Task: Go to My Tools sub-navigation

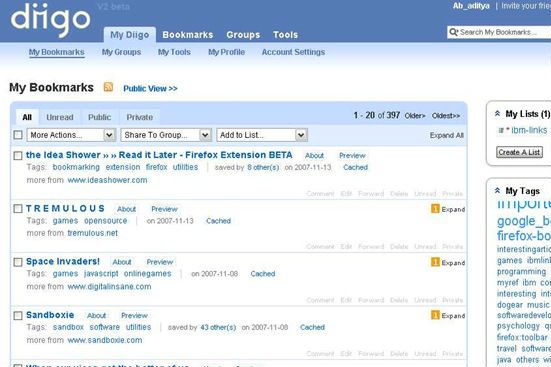Action: pos(174,52)
